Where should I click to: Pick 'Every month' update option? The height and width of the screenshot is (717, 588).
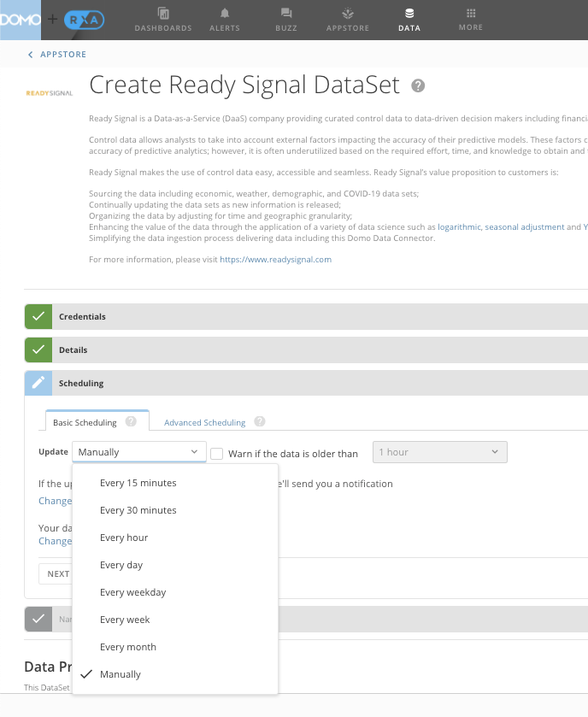[x=127, y=647]
